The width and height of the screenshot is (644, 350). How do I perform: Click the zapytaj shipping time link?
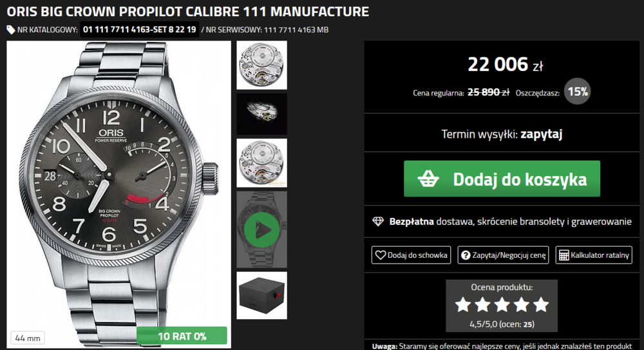tap(542, 135)
